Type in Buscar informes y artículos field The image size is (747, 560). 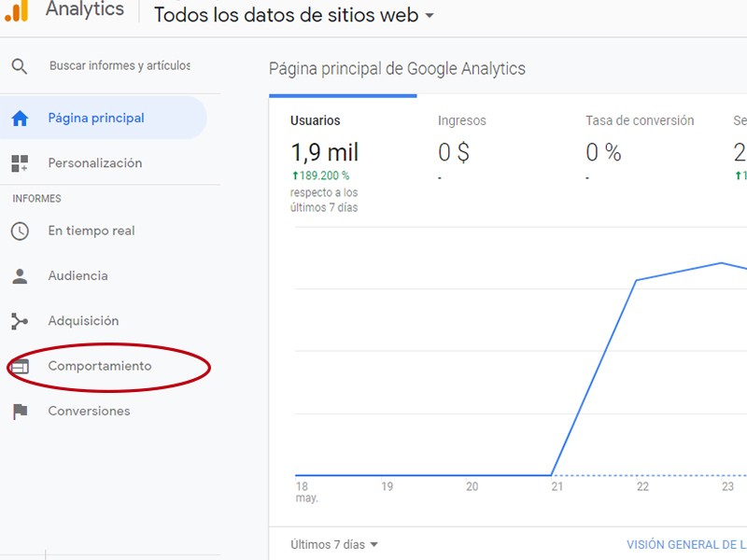pyautogui.click(x=120, y=66)
